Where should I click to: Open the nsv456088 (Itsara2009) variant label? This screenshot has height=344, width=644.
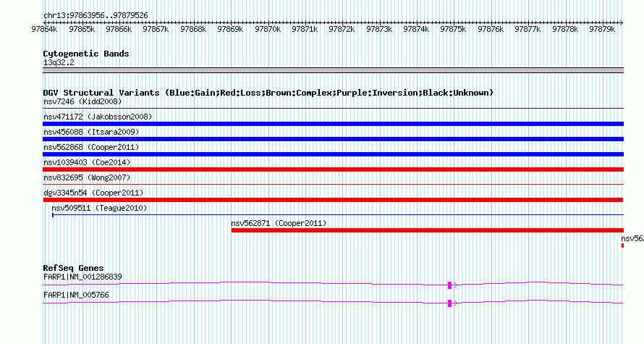(91, 132)
